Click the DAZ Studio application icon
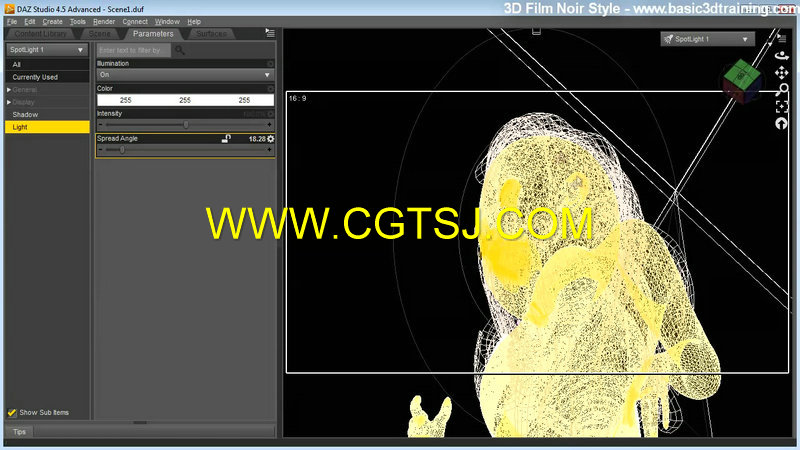The height and width of the screenshot is (450, 800). [x=9, y=9]
